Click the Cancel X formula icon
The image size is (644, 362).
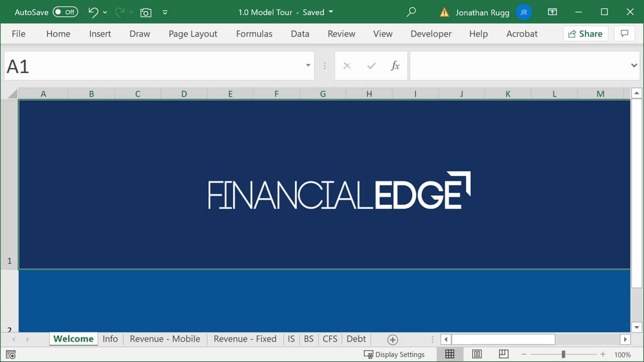(347, 66)
